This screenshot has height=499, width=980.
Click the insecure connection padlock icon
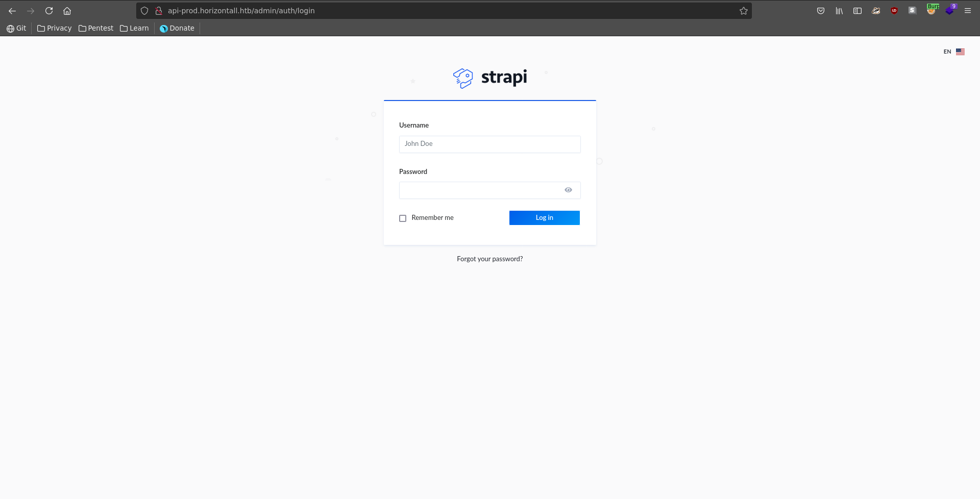[159, 11]
